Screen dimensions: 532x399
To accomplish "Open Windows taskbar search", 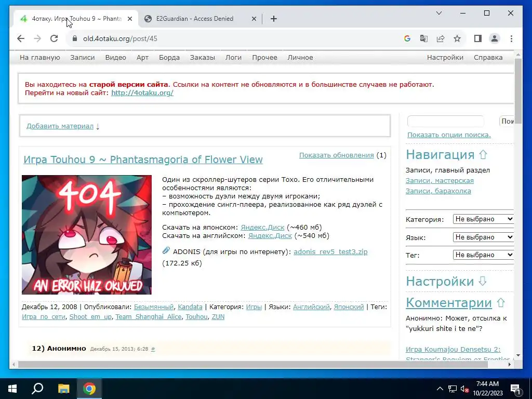I will click(37, 389).
